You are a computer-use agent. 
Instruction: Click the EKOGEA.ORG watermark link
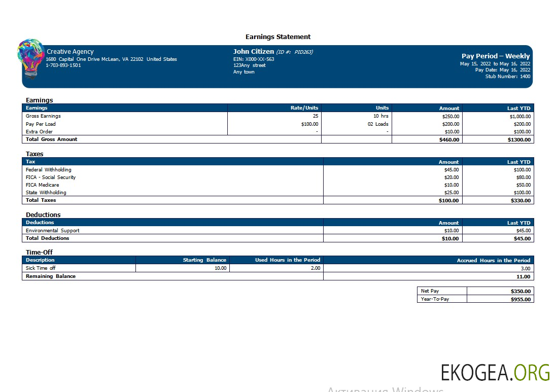tap(495, 372)
